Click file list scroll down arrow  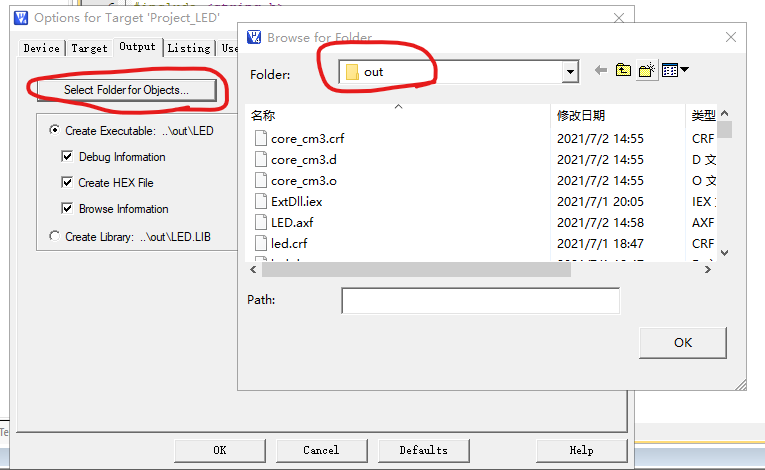(x=725, y=253)
